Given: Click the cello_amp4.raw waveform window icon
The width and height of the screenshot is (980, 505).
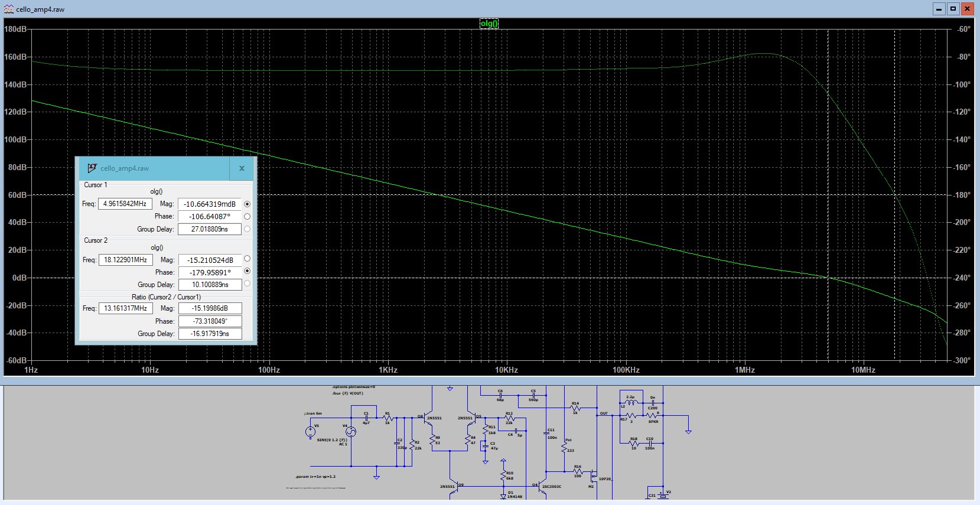Looking at the screenshot, I should [8, 9].
